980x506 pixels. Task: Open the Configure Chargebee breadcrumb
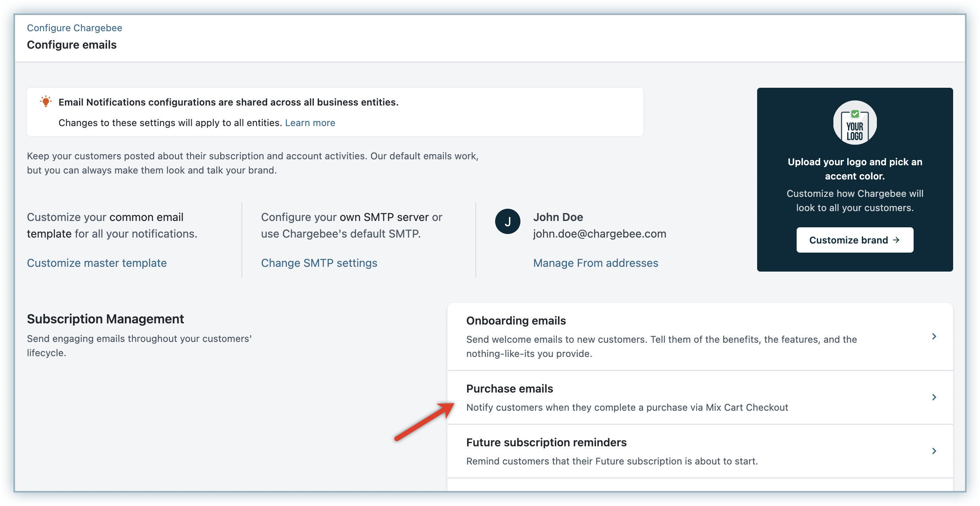point(74,28)
